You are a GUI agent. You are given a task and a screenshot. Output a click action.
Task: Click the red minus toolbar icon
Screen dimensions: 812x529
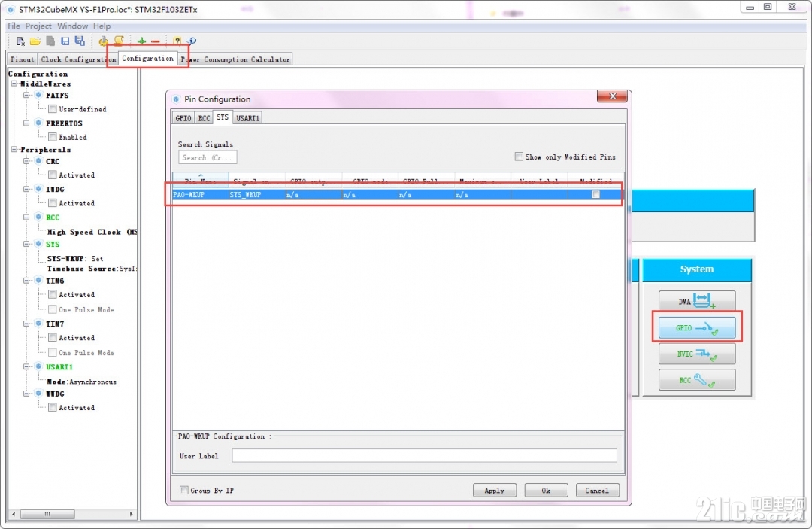click(x=156, y=41)
